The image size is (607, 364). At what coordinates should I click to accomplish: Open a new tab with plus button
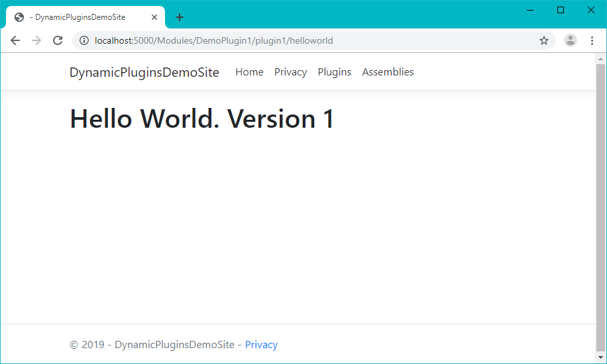(179, 17)
